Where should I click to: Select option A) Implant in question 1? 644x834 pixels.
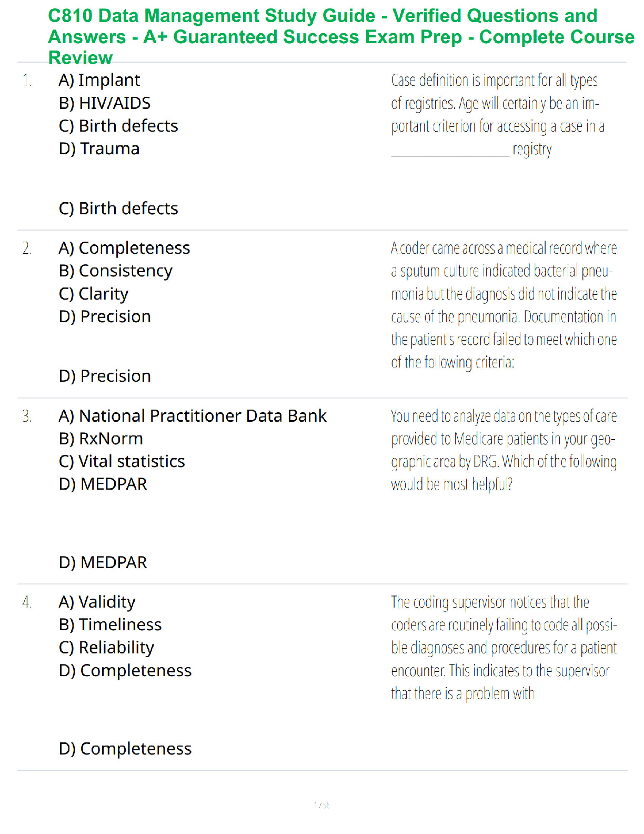[99, 80]
